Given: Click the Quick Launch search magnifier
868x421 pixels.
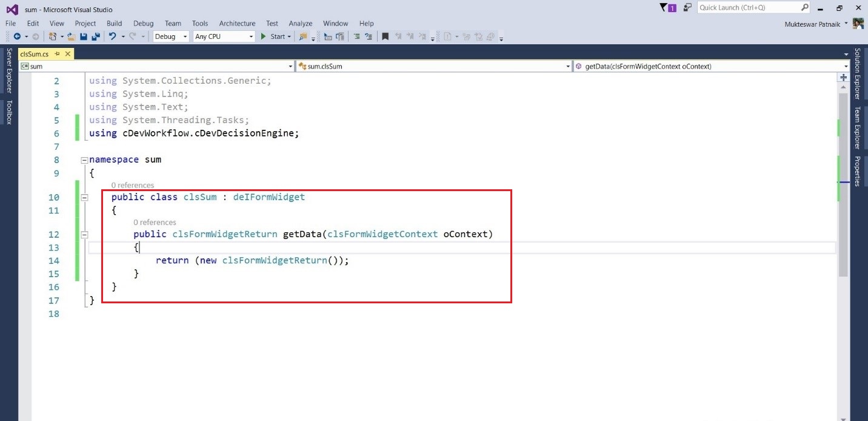Looking at the screenshot, I should [805, 8].
